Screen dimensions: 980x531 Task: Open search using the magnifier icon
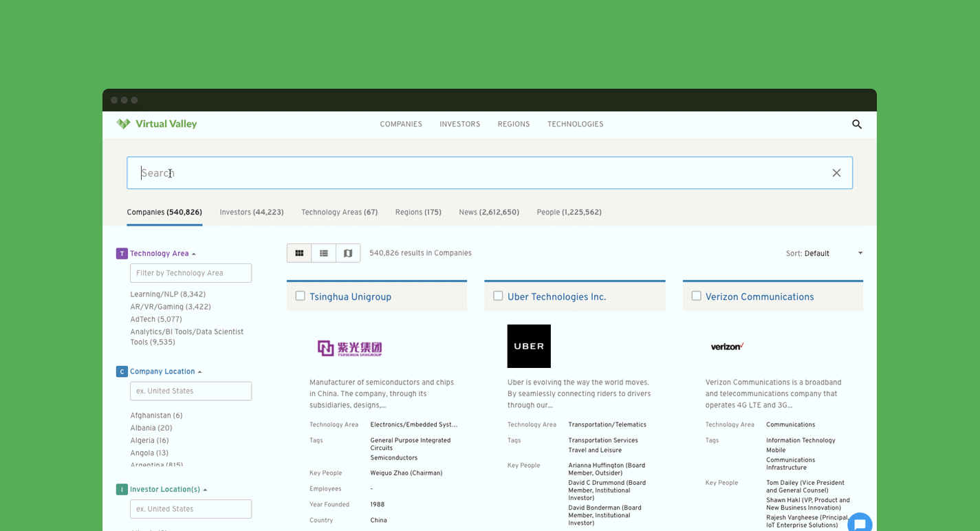coord(856,124)
